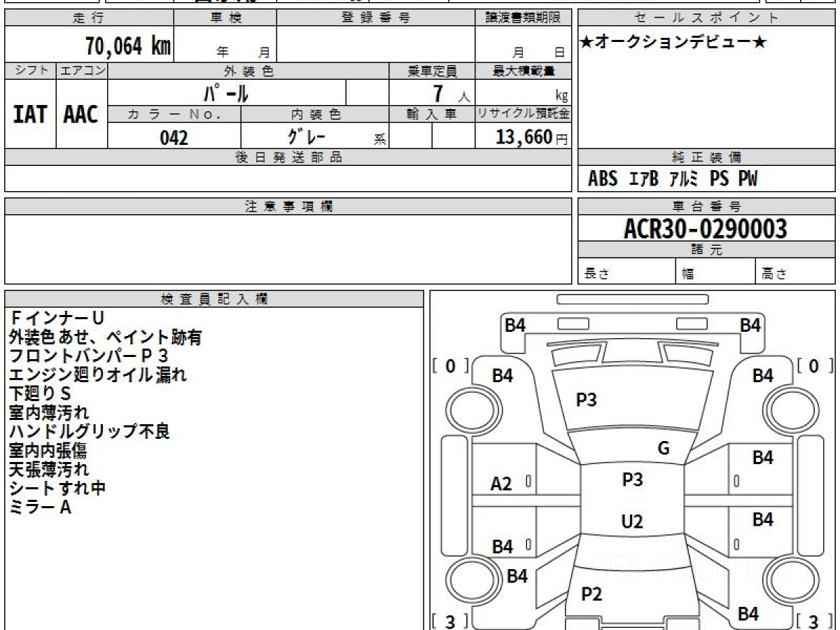Select the IAT shift value
Screen dimensions: 840x630
tap(30, 115)
